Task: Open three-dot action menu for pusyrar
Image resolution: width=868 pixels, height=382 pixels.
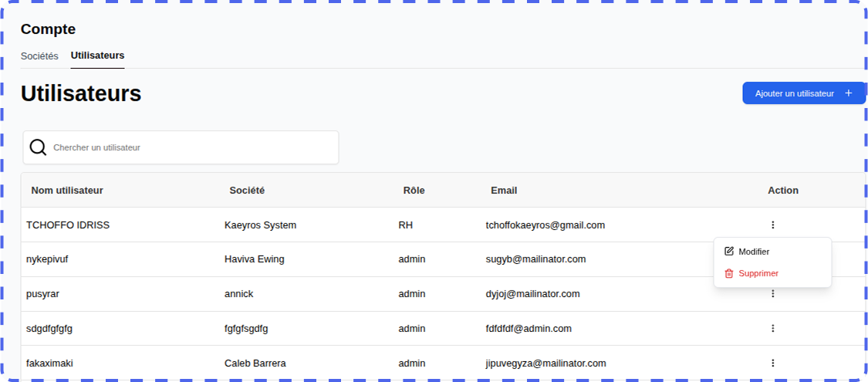Action: [x=772, y=294]
